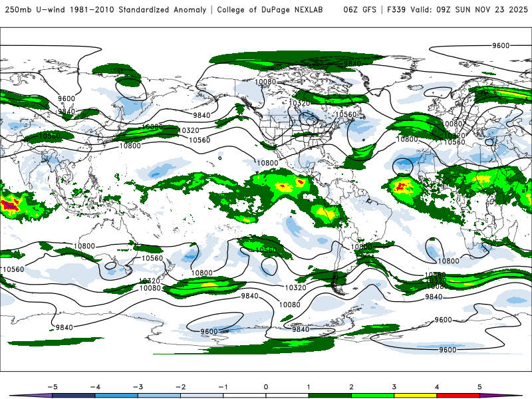Click the "5" colorbar tick label
This screenshot has width=532, height=399.
point(479,387)
